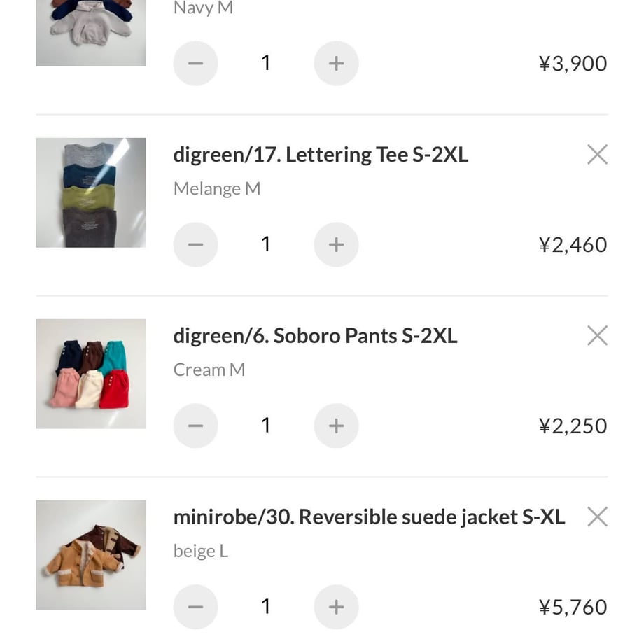Select the Melange M variant text
The height and width of the screenshot is (644, 644).
click(x=217, y=189)
